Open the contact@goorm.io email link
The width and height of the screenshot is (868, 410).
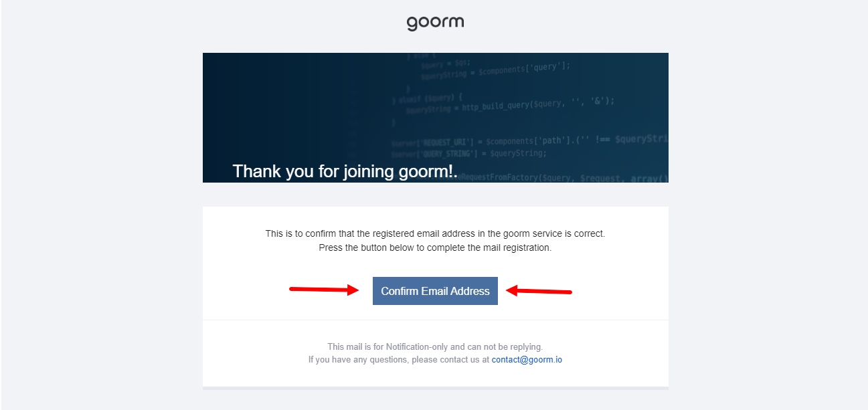[527, 360]
